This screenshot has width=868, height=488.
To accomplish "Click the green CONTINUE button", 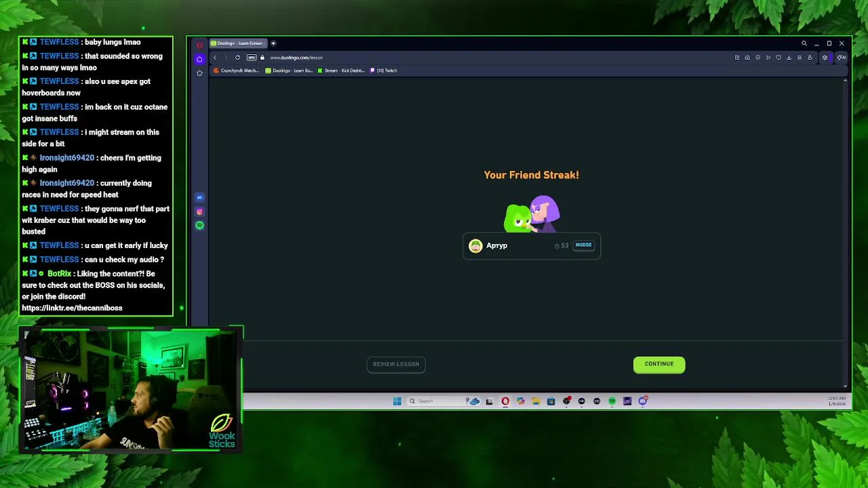I will click(659, 364).
